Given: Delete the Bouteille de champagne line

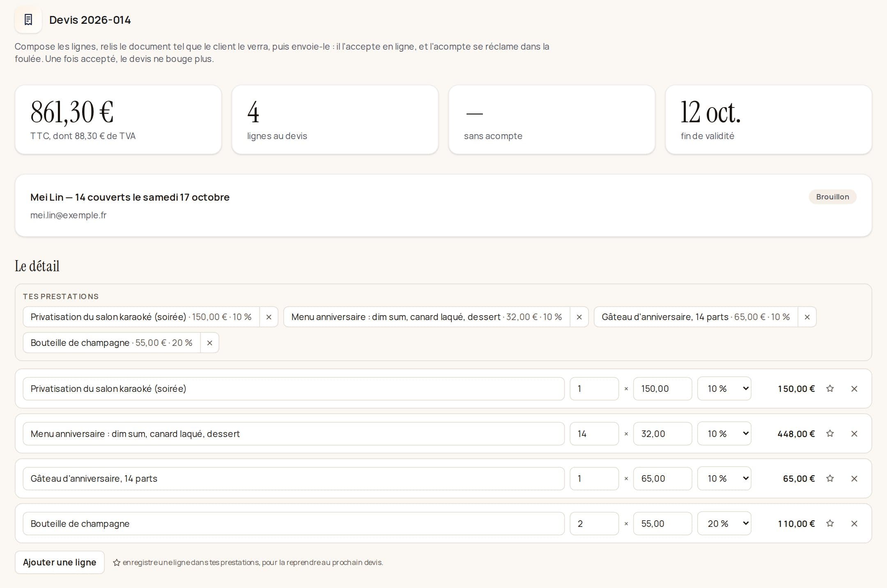Looking at the screenshot, I should 854,523.
